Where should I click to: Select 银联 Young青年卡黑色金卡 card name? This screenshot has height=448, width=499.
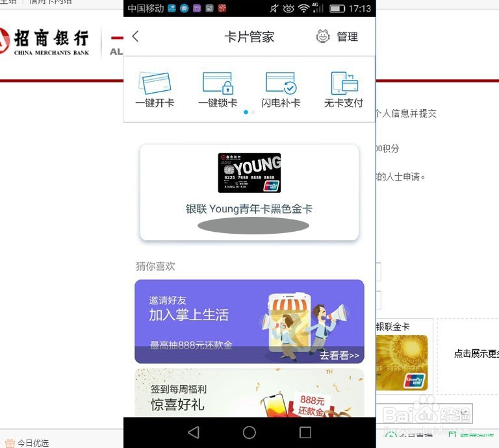coord(249,209)
